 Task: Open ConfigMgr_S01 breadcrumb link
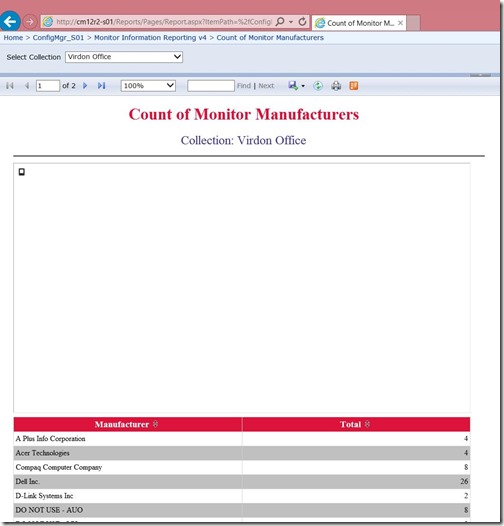point(58,38)
